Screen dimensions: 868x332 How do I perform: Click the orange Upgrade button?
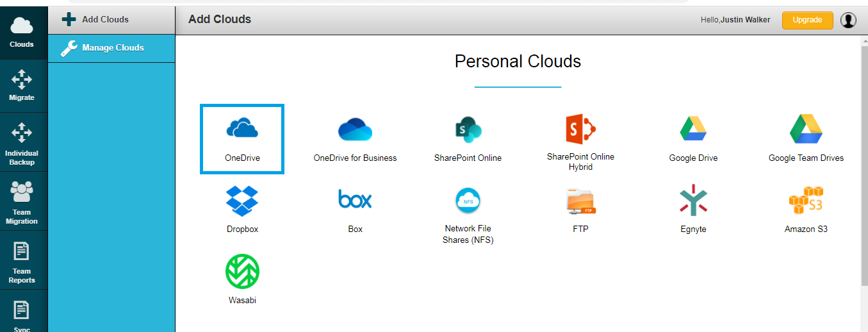coord(807,20)
